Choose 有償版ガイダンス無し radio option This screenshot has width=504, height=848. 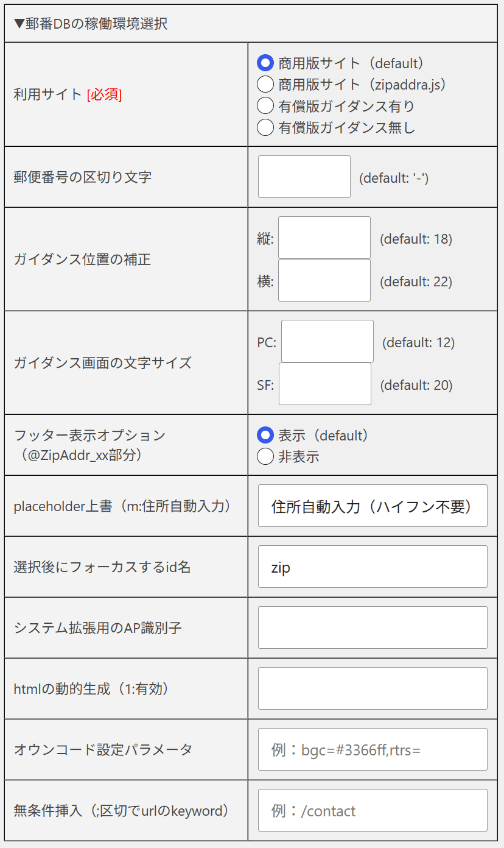point(265,127)
